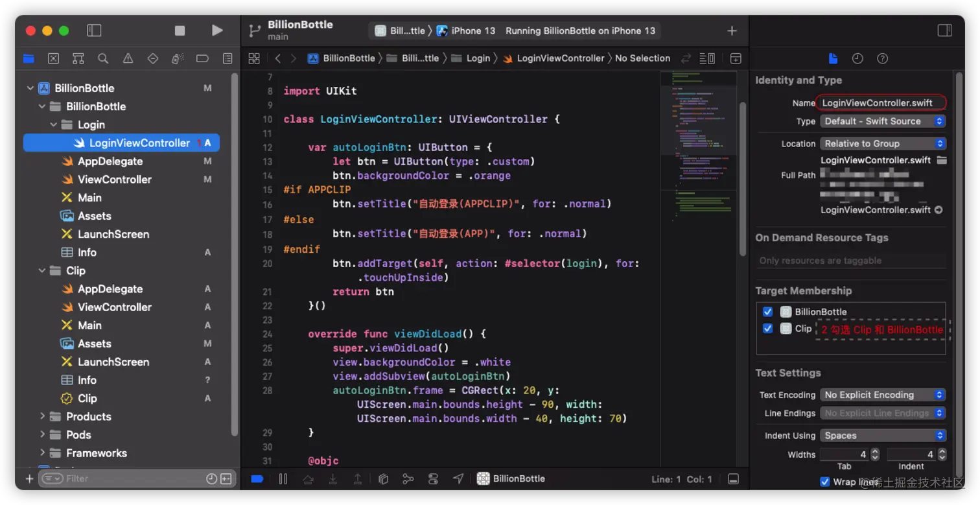Toggle the debug area panel
This screenshot has width=980, height=505.
click(733, 479)
